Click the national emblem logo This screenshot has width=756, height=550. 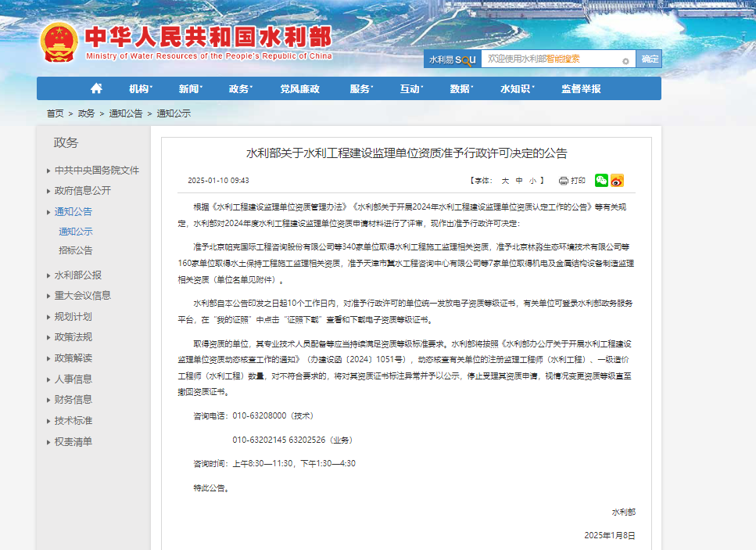point(59,42)
